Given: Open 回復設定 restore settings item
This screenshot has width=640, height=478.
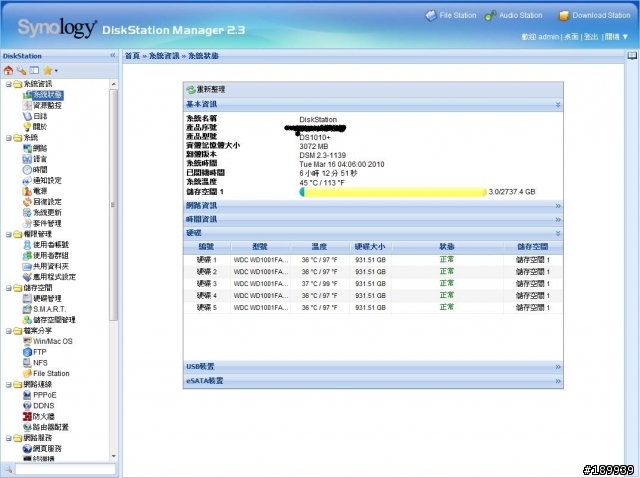Looking at the screenshot, I should (x=42, y=202).
